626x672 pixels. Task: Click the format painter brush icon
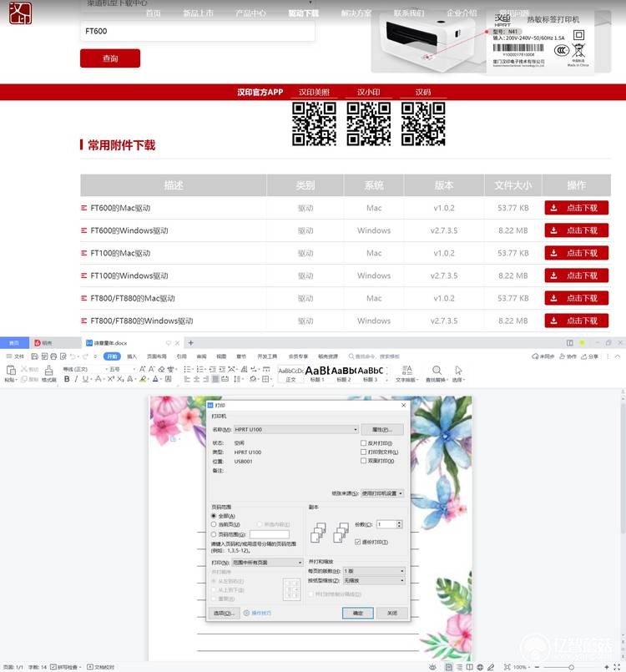49,371
